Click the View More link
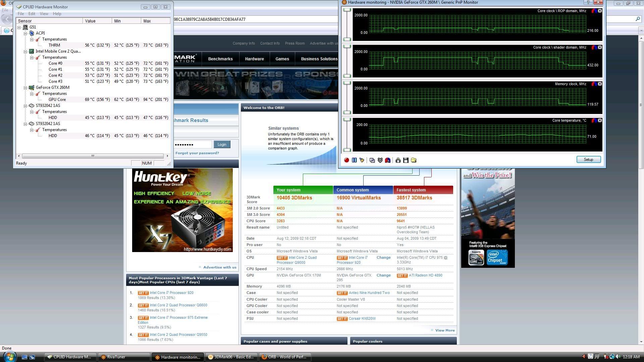 click(x=445, y=330)
